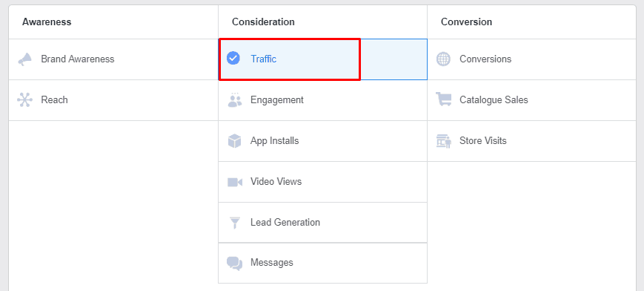Choose the App Installs box icon

point(234,141)
